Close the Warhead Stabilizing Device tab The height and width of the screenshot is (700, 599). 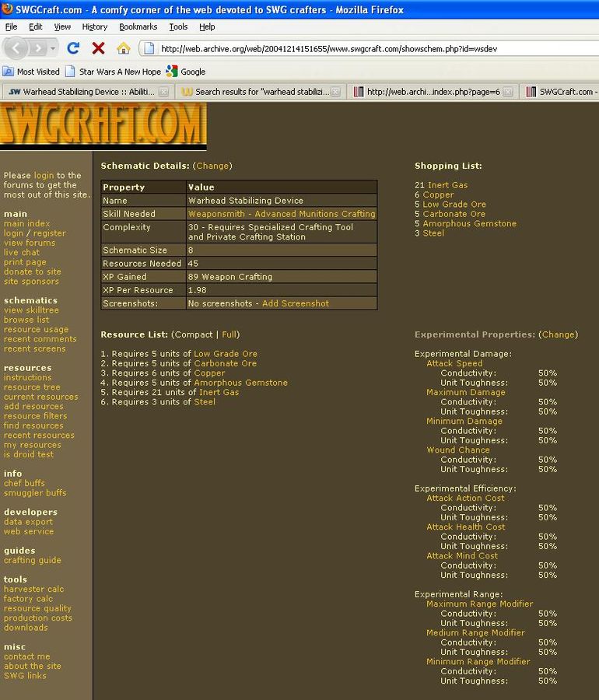[163, 92]
